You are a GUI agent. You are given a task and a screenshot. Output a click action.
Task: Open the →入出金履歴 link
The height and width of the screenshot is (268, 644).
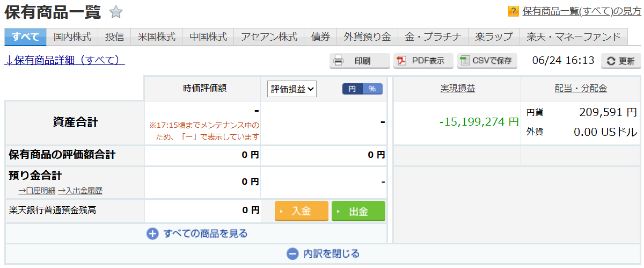[80, 190]
